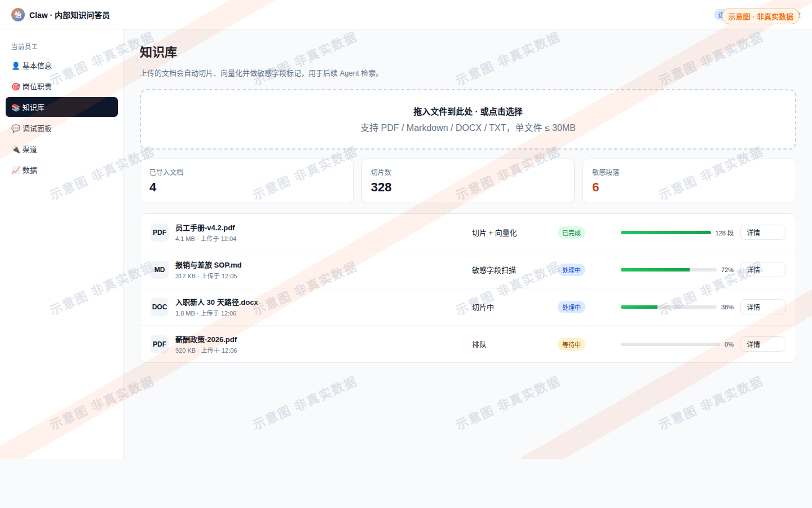Open 详情 for 报销与差旅 SOP.md
The width and height of the screenshot is (812, 508).
(762, 270)
